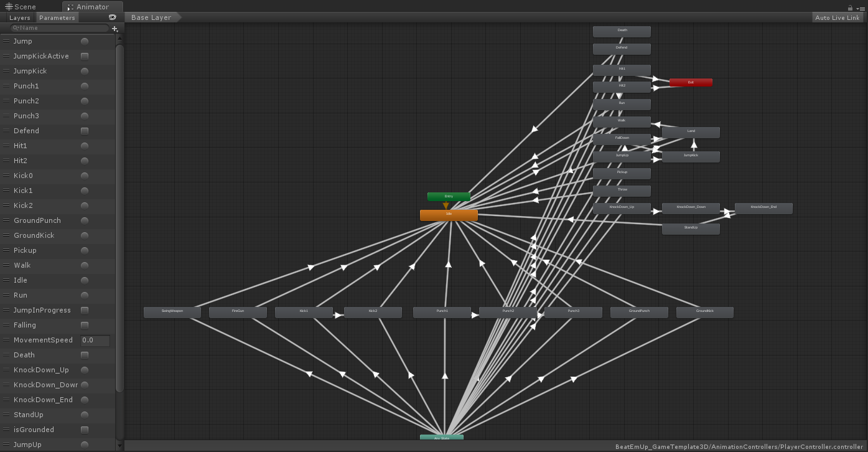Fire the Hit1 trigger circle
The width and height of the screenshot is (868, 452).
click(85, 146)
